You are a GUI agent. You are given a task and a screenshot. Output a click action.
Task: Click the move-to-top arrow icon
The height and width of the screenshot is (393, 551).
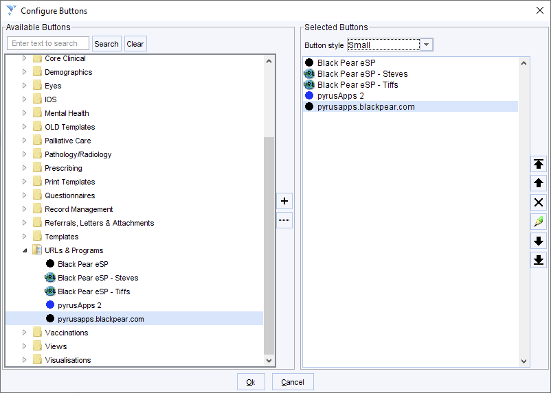click(x=538, y=164)
